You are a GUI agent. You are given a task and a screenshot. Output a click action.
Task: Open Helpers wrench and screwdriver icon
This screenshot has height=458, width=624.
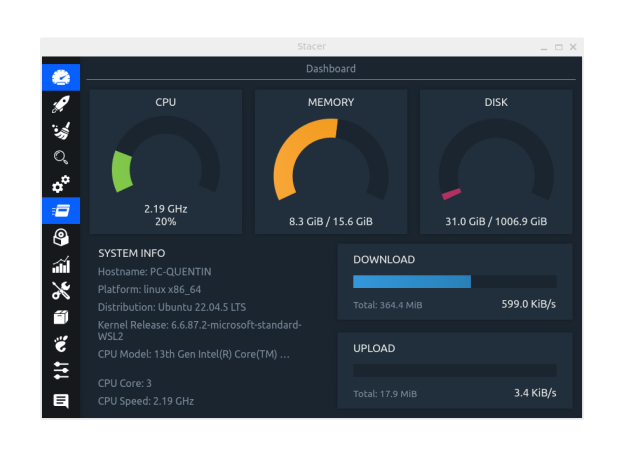click(61, 291)
